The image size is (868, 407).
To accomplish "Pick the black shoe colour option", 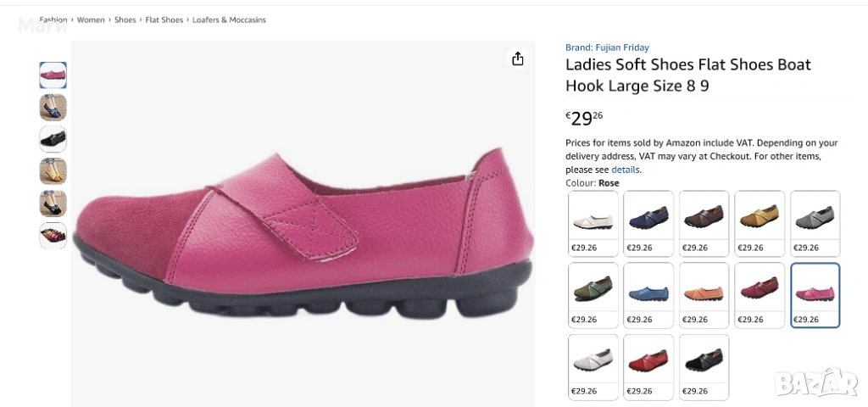I will (704, 366).
